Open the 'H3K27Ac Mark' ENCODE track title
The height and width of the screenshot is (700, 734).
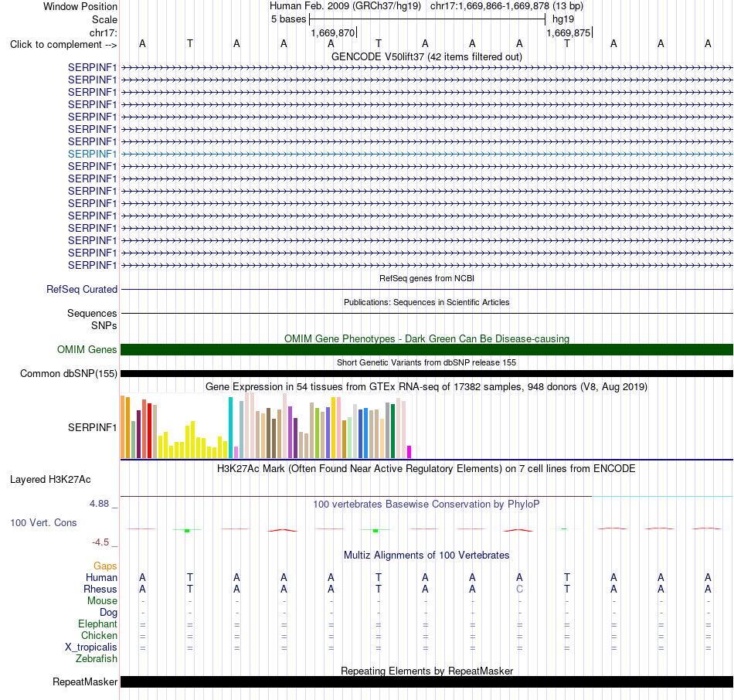[426, 469]
